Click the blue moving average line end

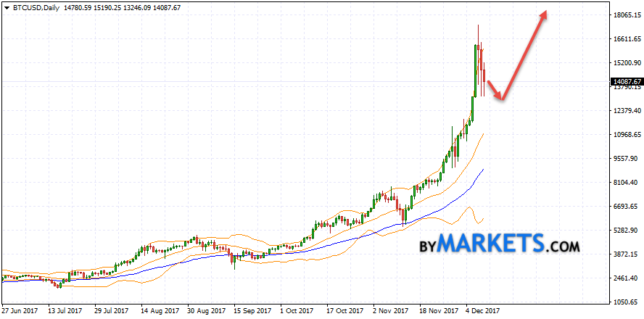(x=483, y=170)
